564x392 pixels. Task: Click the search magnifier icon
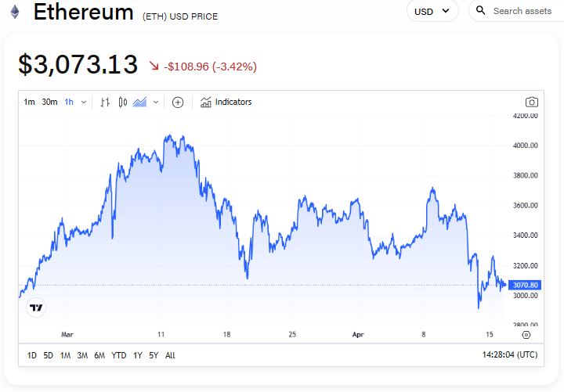(x=481, y=11)
